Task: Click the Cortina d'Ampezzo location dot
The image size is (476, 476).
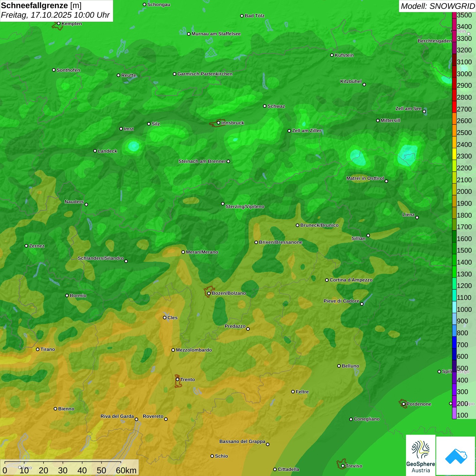Action: point(327,280)
